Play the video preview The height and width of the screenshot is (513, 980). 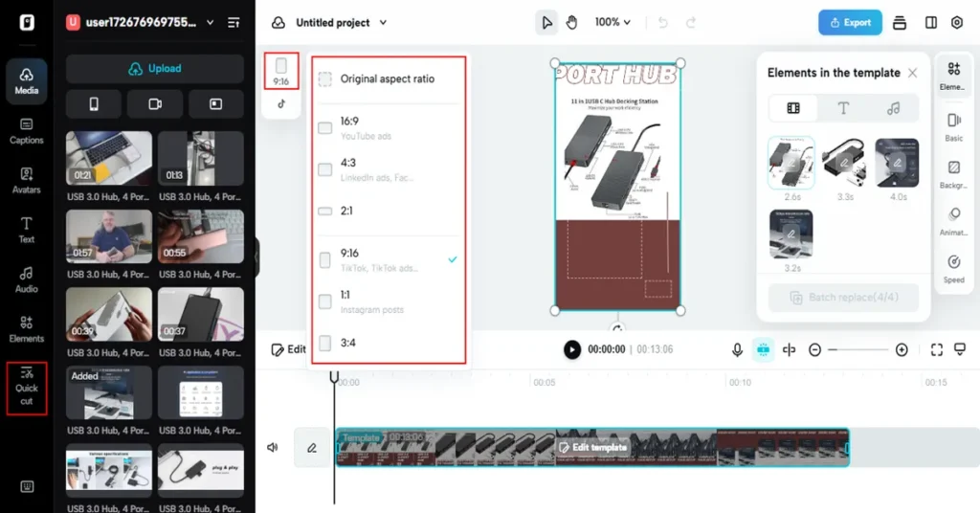pyautogui.click(x=572, y=350)
